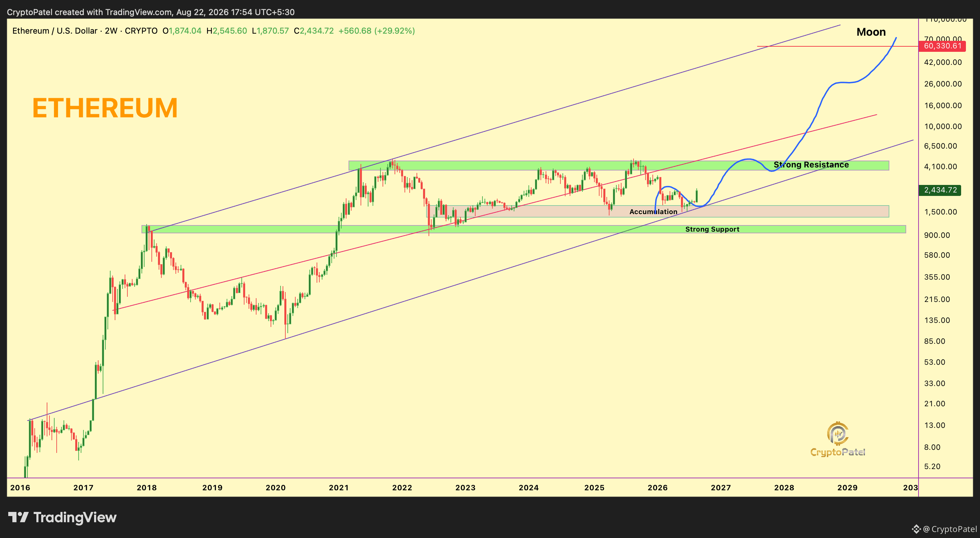Click the Ethereum / U.S. Dollar symbol title
The height and width of the screenshot is (538, 980).
(85, 31)
